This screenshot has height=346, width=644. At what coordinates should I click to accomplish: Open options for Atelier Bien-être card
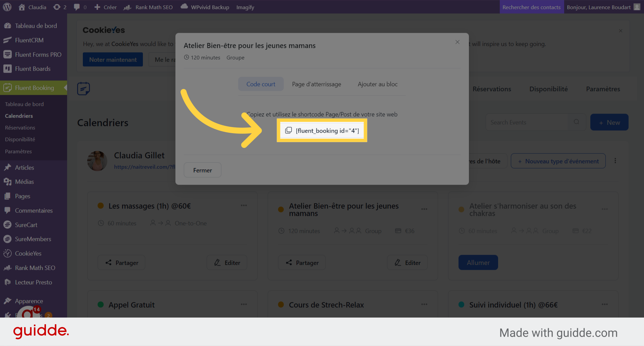click(x=424, y=209)
